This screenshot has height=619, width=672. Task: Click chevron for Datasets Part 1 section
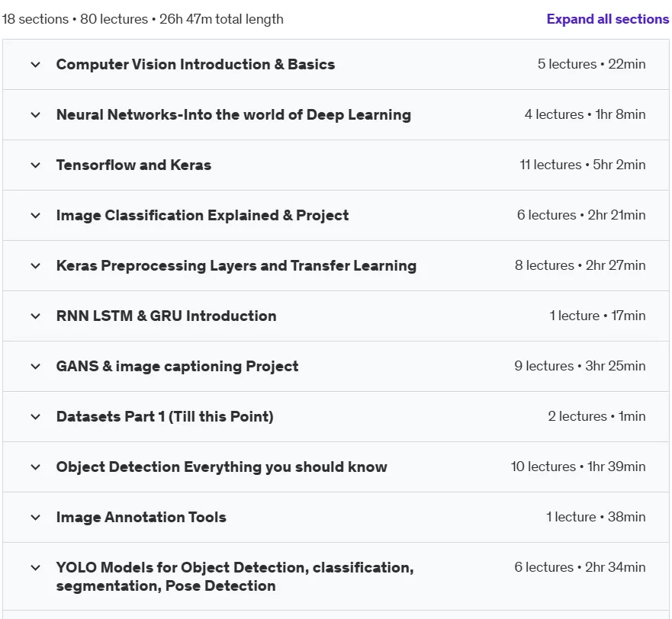(x=36, y=417)
